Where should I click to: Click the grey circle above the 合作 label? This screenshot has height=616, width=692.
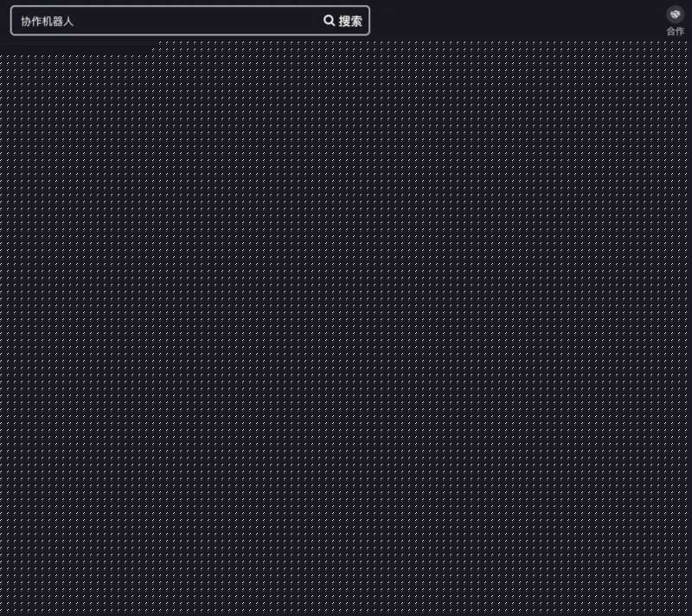675,14
